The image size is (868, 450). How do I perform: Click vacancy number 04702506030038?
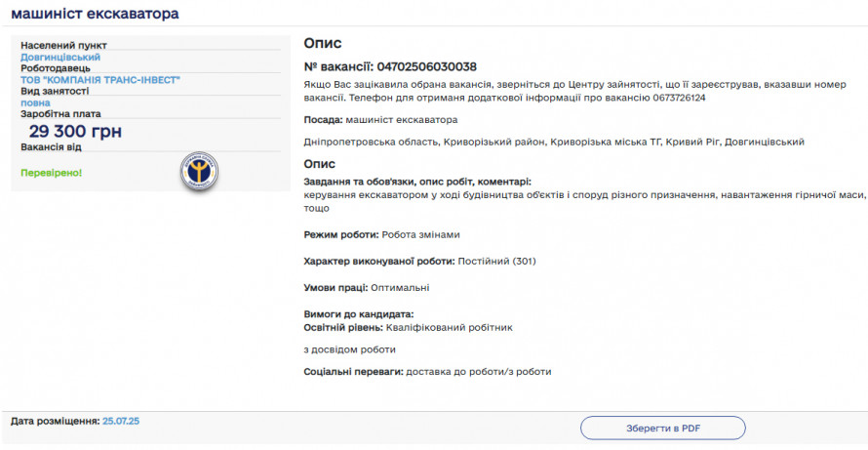click(x=426, y=66)
